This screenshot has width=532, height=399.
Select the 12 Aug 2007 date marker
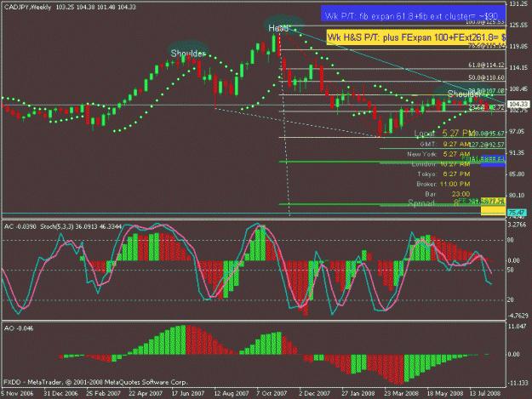coord(231,394)
